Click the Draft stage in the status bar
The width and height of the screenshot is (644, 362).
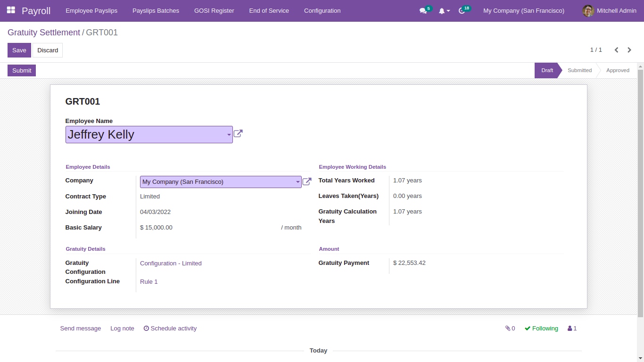tap(547, 70)
